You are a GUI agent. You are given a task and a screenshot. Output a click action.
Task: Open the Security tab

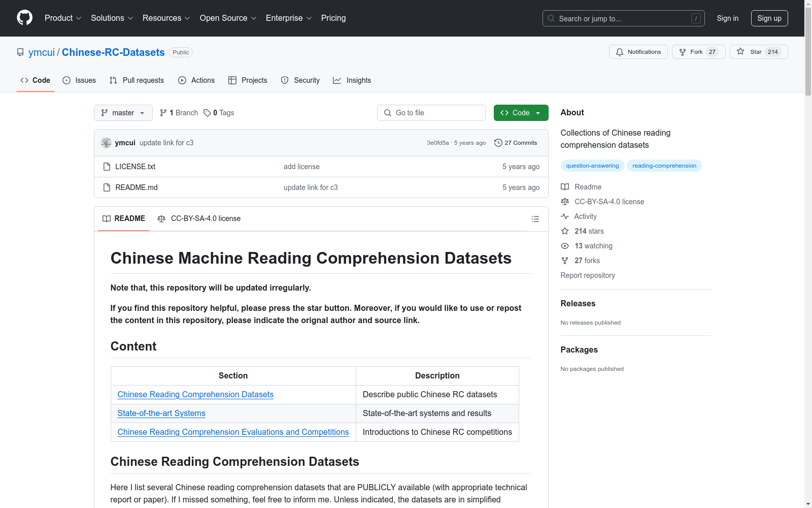coord(300,80)
